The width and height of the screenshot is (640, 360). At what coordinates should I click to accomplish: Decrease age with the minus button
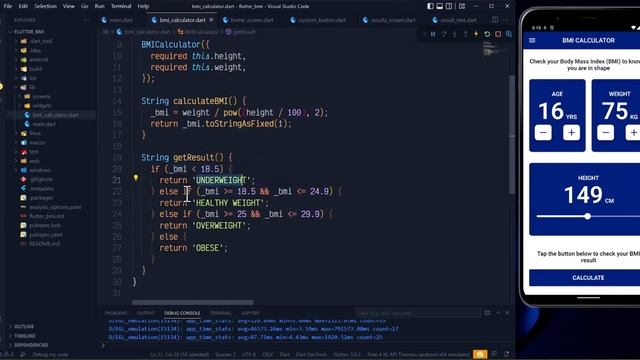coord(543,133)
